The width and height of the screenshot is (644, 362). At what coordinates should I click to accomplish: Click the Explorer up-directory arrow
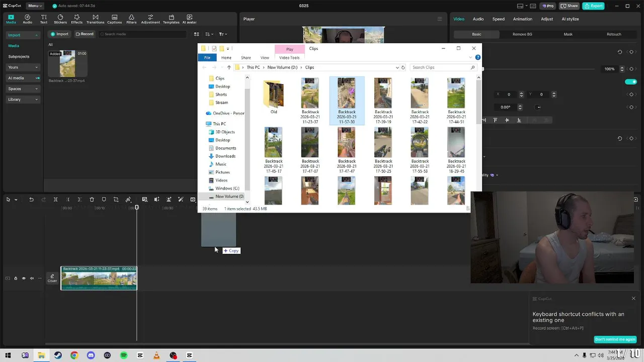pyautogui.click(x=229, y=67)
